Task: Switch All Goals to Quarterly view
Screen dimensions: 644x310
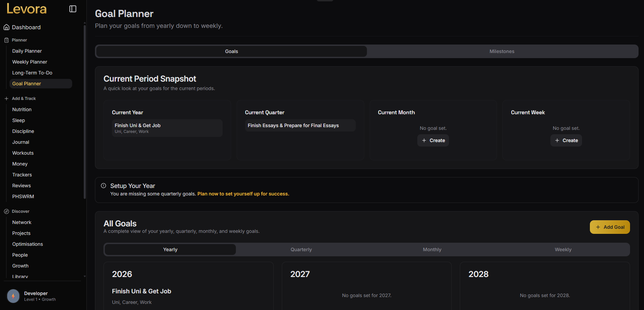Action: coord(301,249)
